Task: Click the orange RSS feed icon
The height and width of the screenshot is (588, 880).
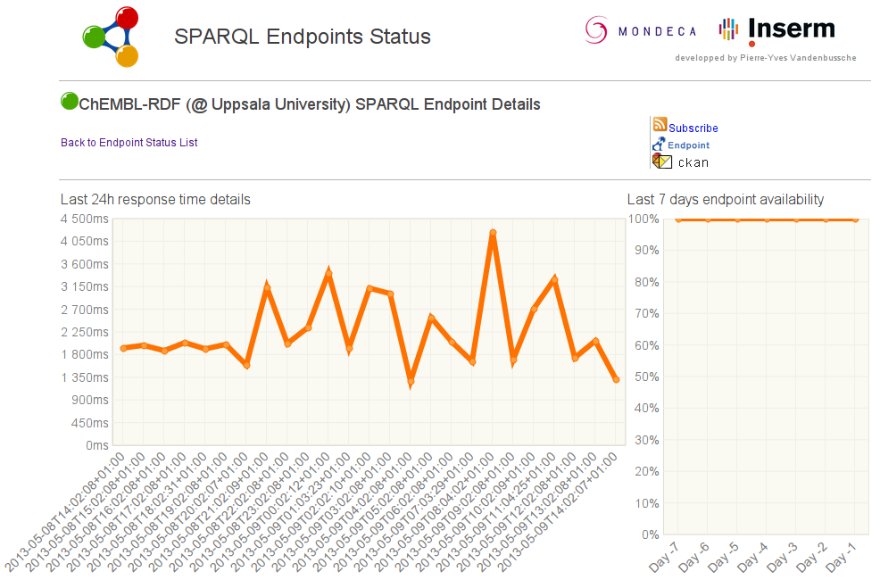Action: tap(660, 124)
